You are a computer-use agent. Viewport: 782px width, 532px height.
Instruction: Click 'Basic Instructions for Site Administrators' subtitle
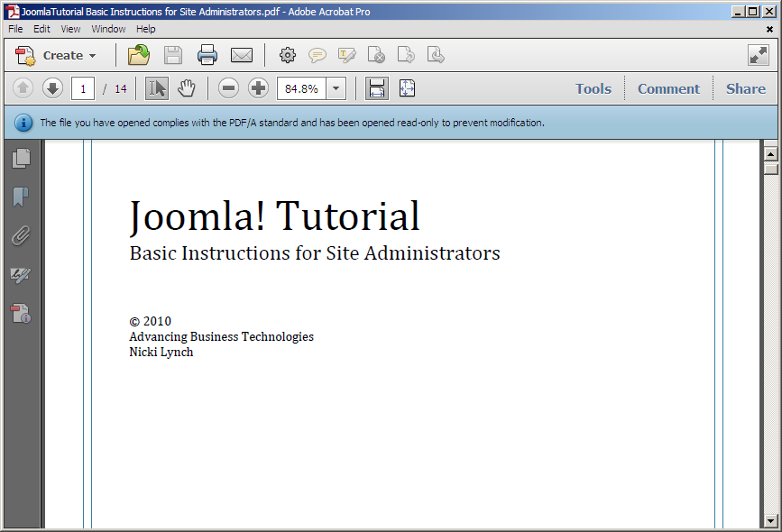pos(315,253)
